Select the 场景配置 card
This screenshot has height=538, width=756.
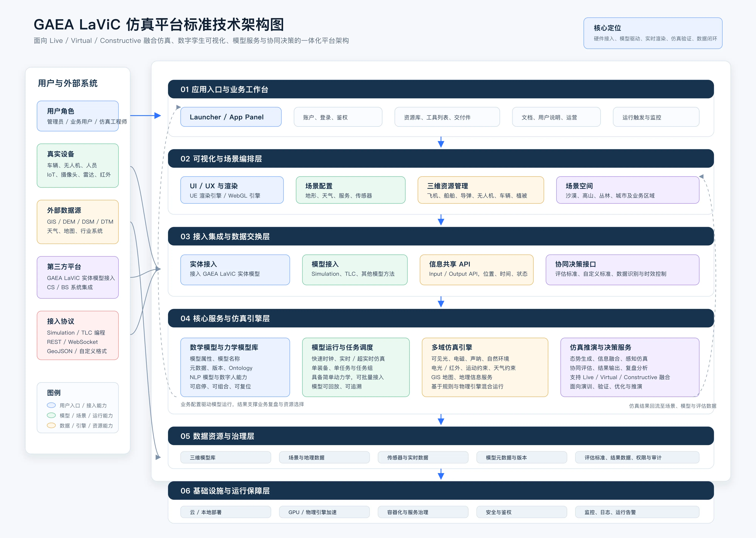pyautogui.click(x=351, y=190)
